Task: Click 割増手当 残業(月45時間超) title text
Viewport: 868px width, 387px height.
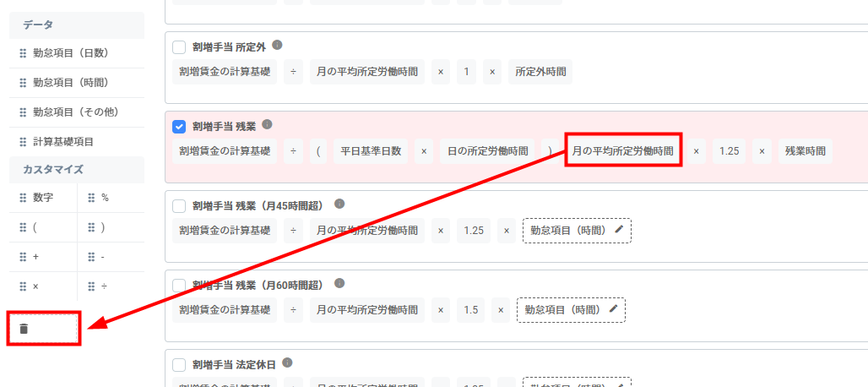Action: tap(261, 206)
